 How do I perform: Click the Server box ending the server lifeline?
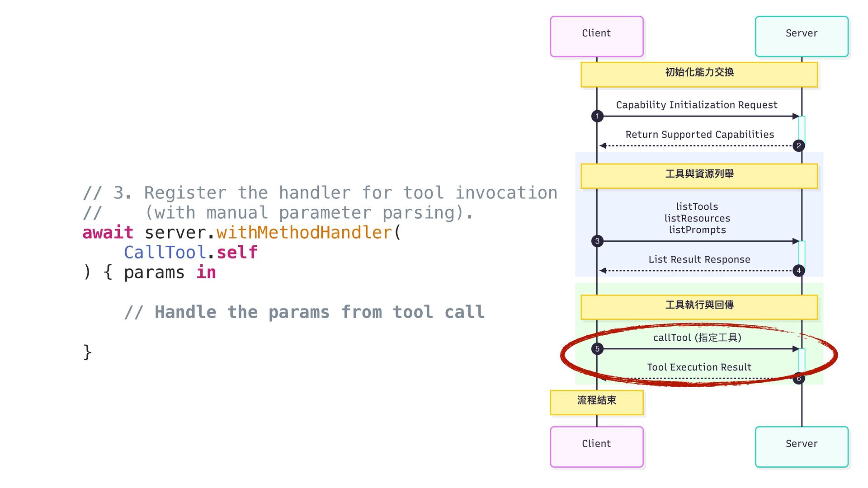802,447
